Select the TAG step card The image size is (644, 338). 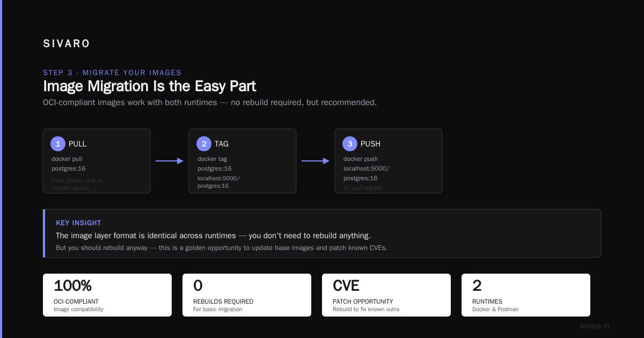243,161
